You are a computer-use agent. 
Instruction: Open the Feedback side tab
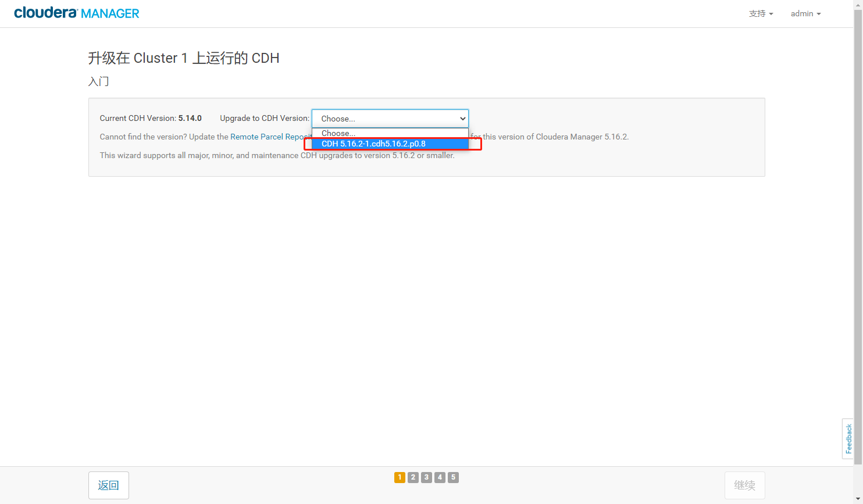pos(848,439)
